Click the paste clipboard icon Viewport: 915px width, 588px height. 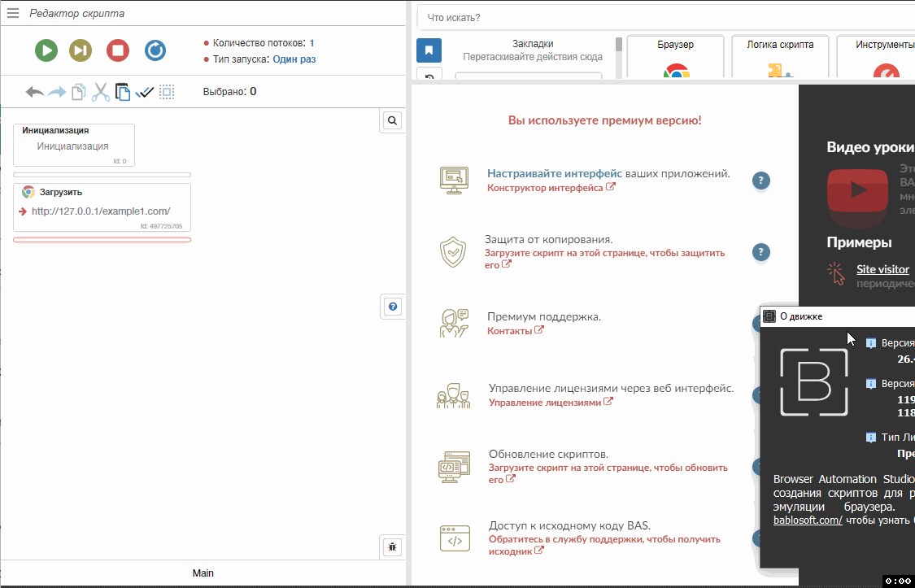pyautogui.click(x=122, y=92)
